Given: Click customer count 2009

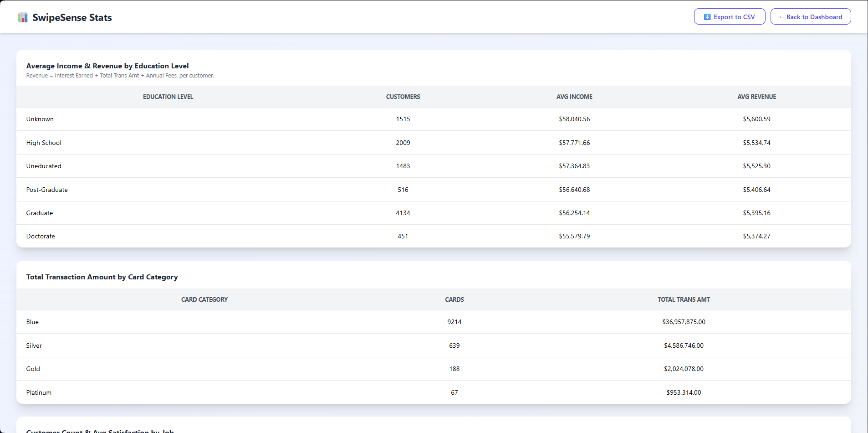Looking at the screenshot, I should point(403,143).
